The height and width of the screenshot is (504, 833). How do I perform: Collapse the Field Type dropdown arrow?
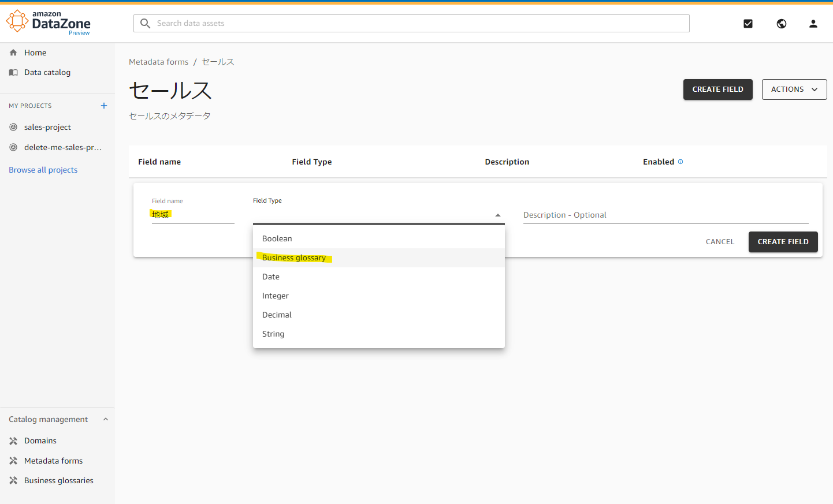(498, 215)
